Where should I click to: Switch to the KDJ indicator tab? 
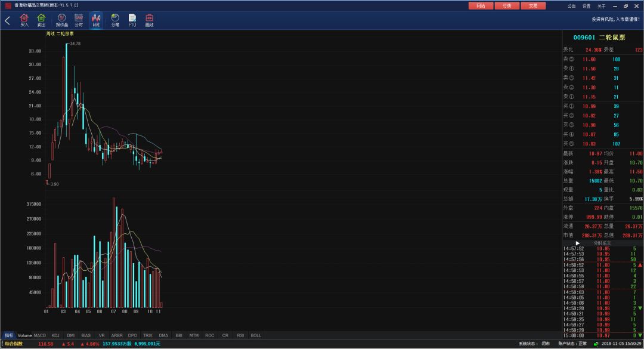click(55, 335)
